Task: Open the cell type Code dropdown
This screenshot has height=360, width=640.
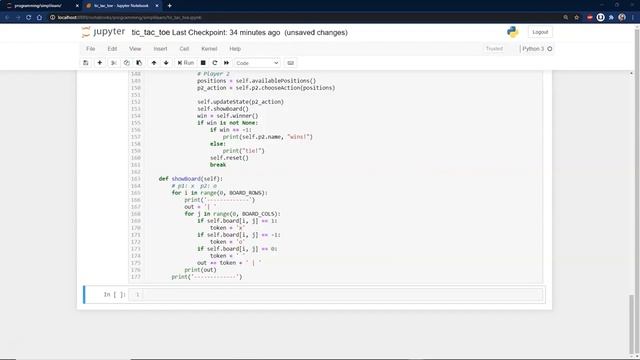Action: click(257, 63)
